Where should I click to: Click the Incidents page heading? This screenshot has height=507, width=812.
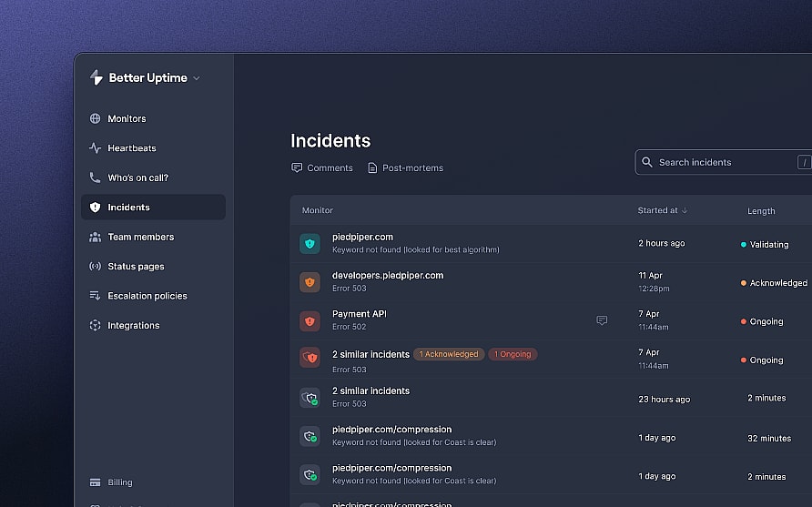coord(330,141)
